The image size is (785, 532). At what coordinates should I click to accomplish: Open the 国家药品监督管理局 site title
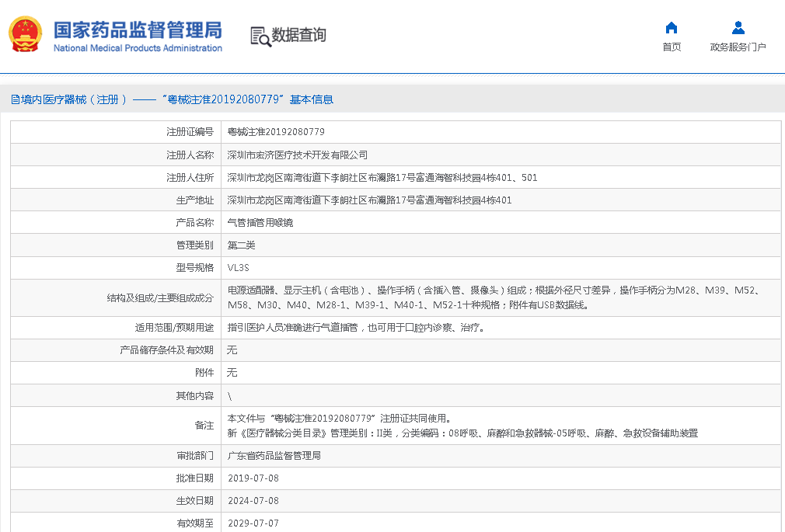(138, 30)
